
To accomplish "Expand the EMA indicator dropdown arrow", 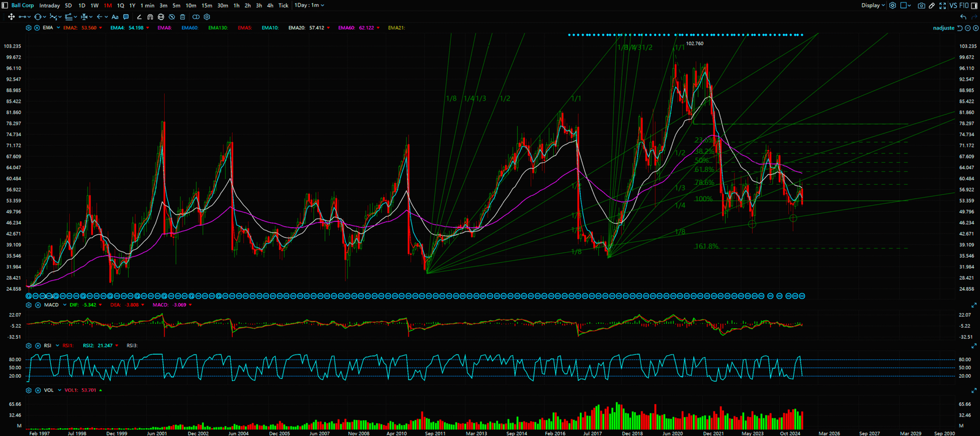I will (x=58, y=28).
